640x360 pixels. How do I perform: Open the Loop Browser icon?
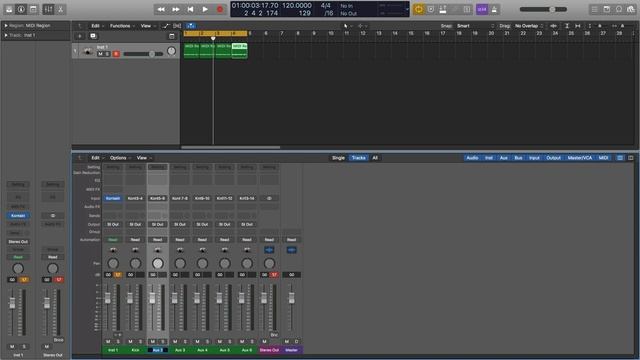(619, 9)
